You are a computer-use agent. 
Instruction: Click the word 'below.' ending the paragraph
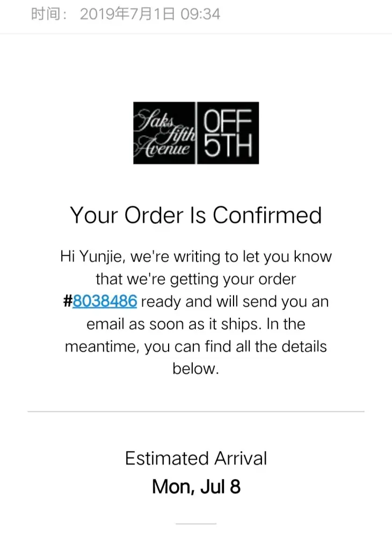(196, 369)
